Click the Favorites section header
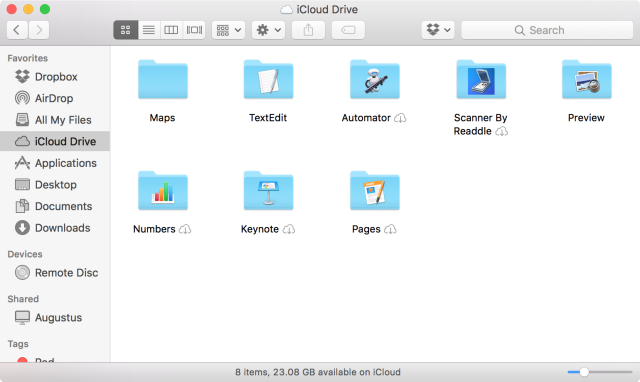The height and width of the screenshot is (382, 640). click(x=27, y=58)
